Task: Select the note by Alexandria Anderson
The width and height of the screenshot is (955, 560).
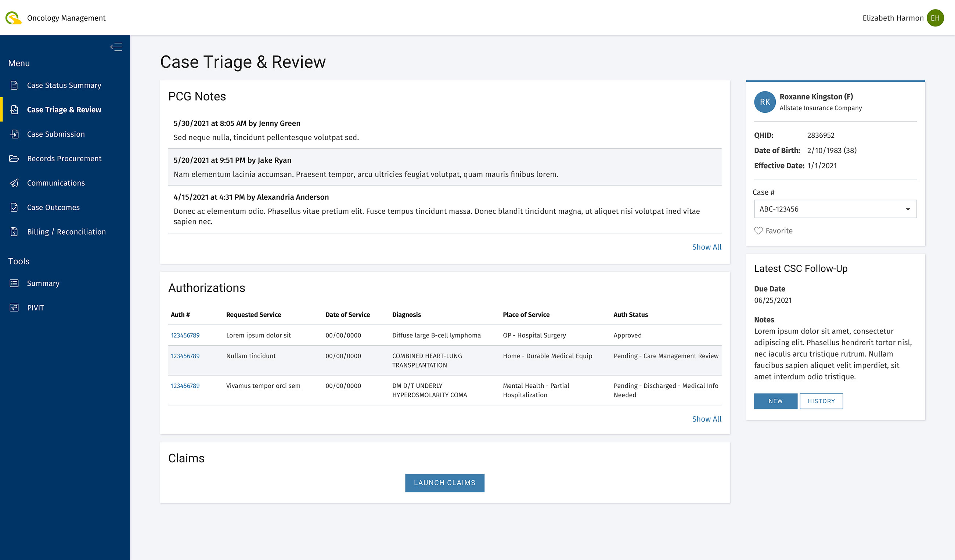Action: pos(445,209)
